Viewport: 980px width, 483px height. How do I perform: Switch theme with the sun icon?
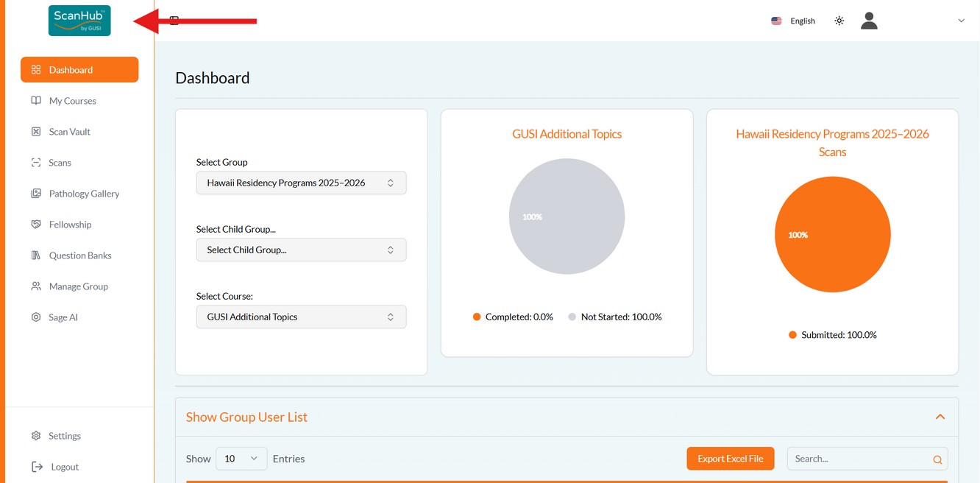[x=839, y=21]
